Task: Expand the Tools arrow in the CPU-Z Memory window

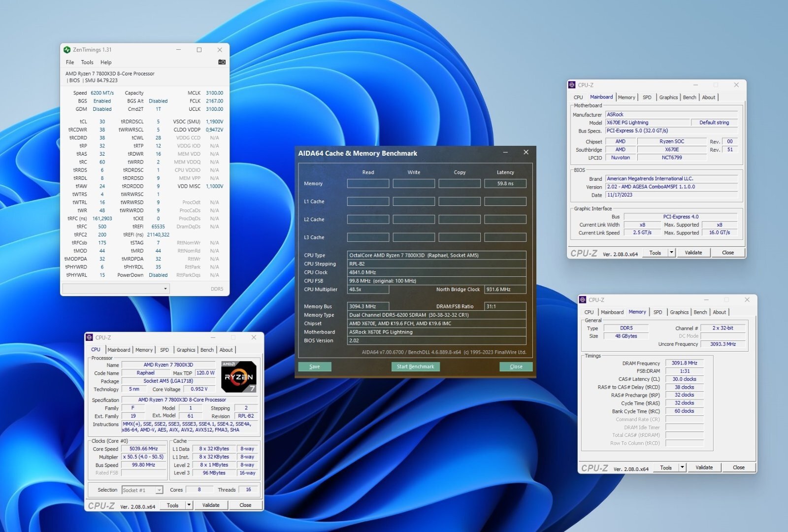Action: [x=682, y=467]
